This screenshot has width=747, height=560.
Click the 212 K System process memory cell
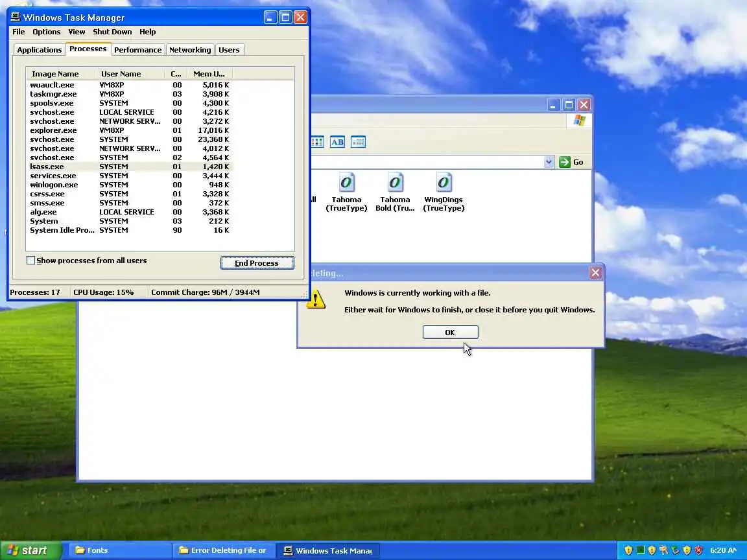click(x=219, y=221)
